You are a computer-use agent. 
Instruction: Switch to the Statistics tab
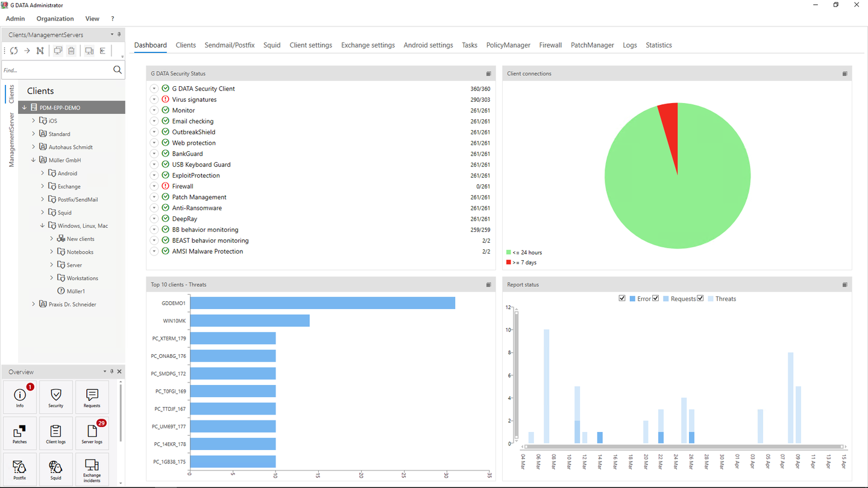[x=659, y=45]
